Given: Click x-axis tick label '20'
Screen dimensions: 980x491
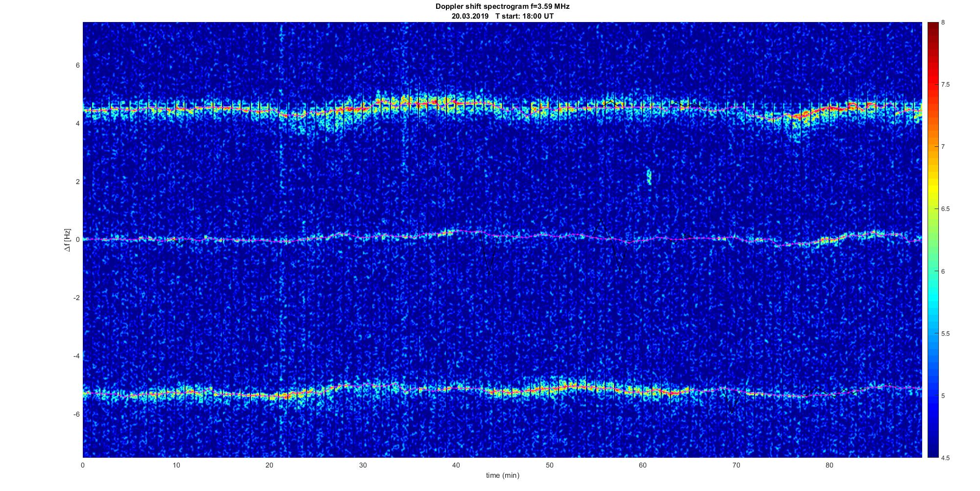Looking at the screenshot, I should [269, 465].
